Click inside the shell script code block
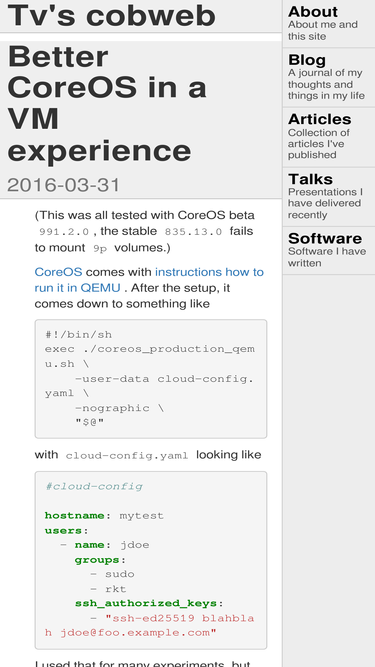 151,379
